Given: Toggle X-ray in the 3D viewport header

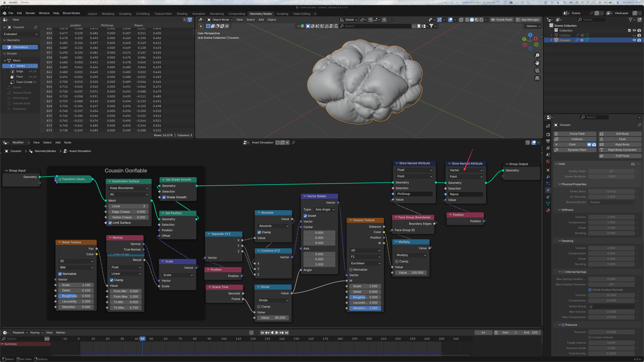Looking at the screenshot, I should (x=461, y=20).
